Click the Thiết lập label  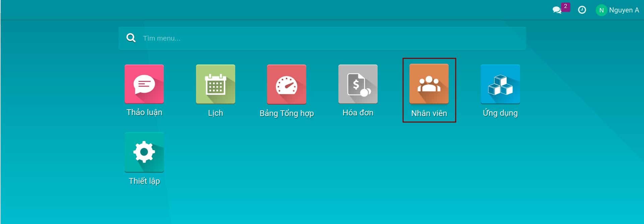coord(144,181)
